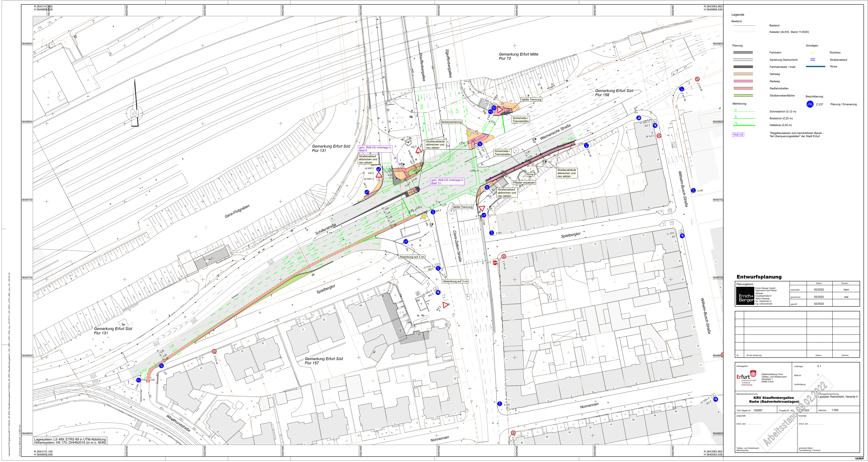Click the Clara-Zetkin-Straße street label
The width and height of the screenshot is (868, 462).
[457, 246]
